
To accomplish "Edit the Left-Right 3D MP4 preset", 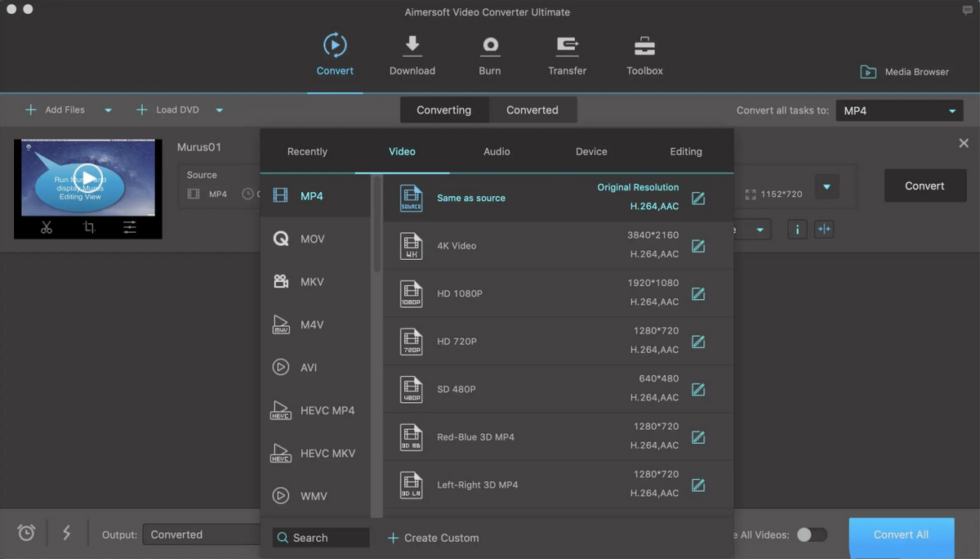I will [x=698, y=485].
